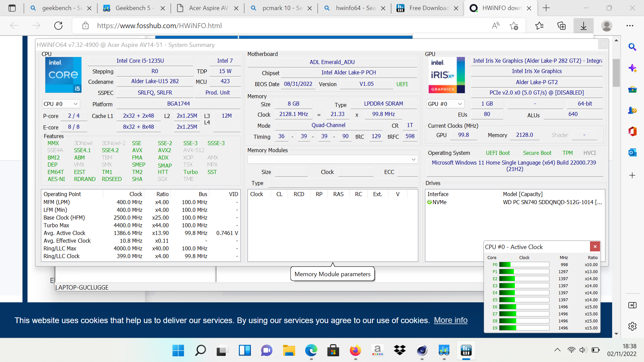Close the CPU #0 Active Clock window
This screenshot has height=362, width=644.
pos(595,247)
